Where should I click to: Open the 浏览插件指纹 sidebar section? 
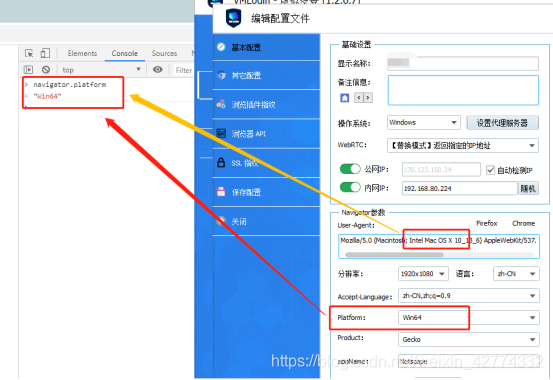click(x=266, y=104)
